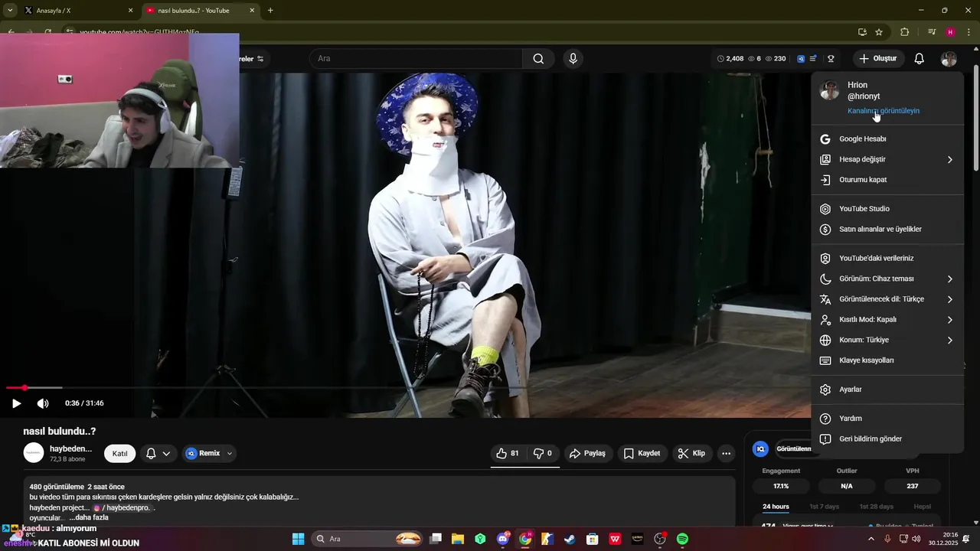980x551 pixels.
Task: Open Spotify from taskbar
Action: 682,539
